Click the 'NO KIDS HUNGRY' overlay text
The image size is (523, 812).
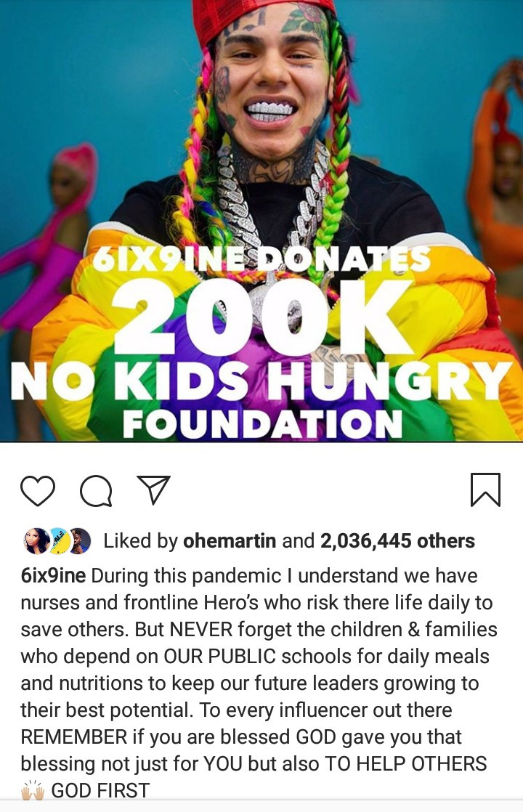[x=261, y=381]
